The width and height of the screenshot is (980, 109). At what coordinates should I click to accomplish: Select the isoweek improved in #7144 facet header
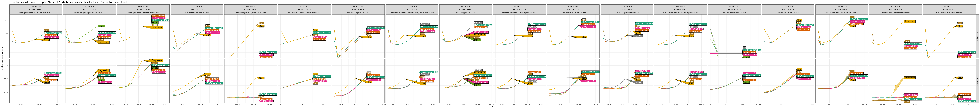(x=197, y=13)
